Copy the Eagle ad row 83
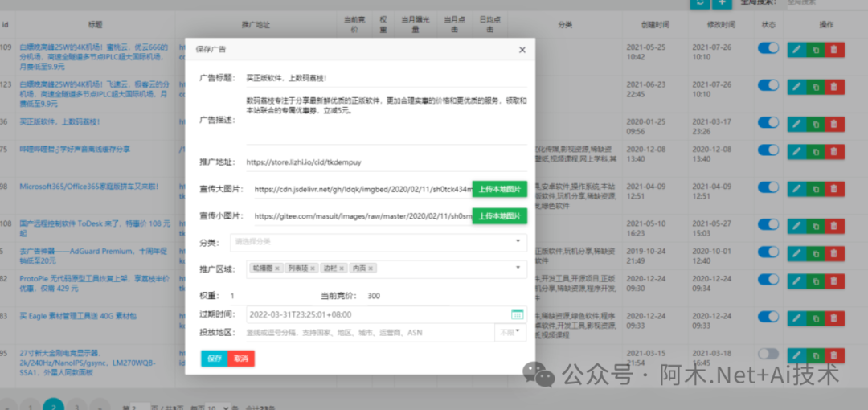Viewport: 868px width, 410px height. click(816, 318)
